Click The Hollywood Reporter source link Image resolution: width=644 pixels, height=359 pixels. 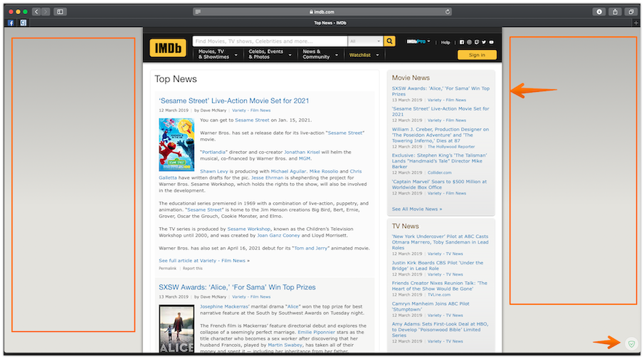coord(451,147)
